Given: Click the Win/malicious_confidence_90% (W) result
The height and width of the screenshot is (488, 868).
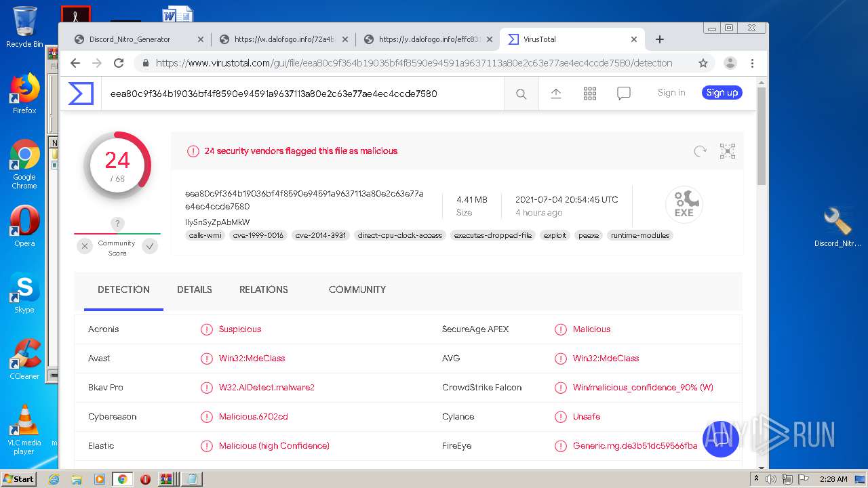Looking at the screenshot, I should (643, 388).
